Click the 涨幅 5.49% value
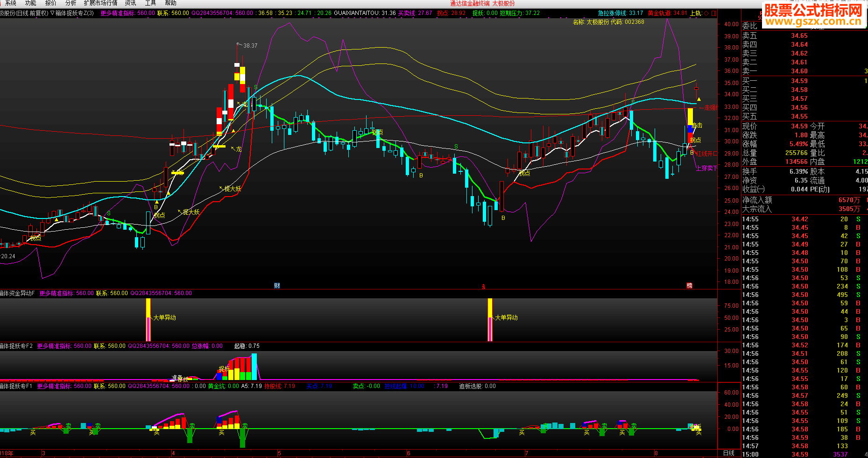 pyautogui.click(x=798, y=144)
